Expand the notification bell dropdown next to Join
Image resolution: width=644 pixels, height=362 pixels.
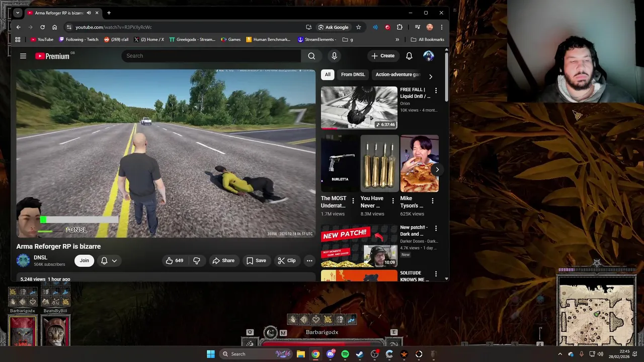pos(109,260)
